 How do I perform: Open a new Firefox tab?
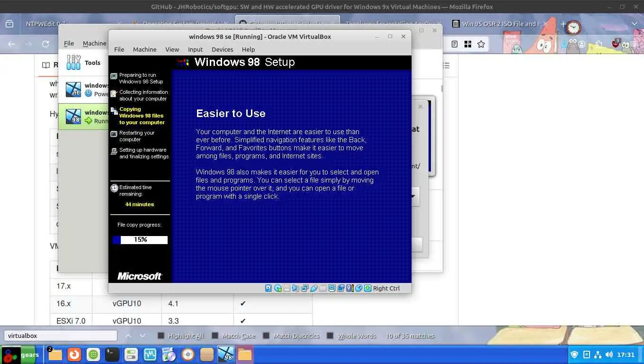pyautogui.click(x=563, y=24)
